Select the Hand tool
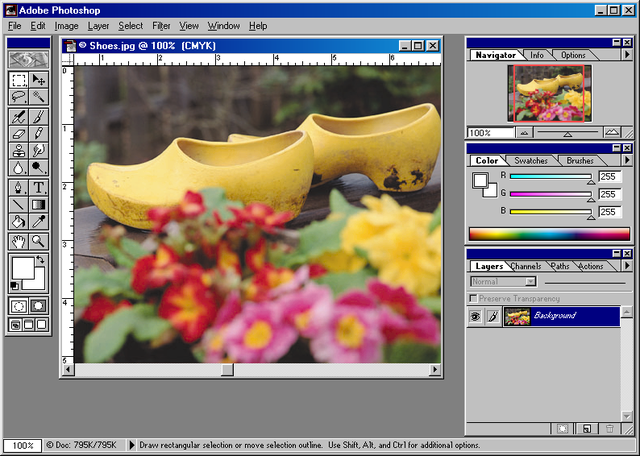The width and height of the screenshot is (640, 456). click(x=18, y=241)
